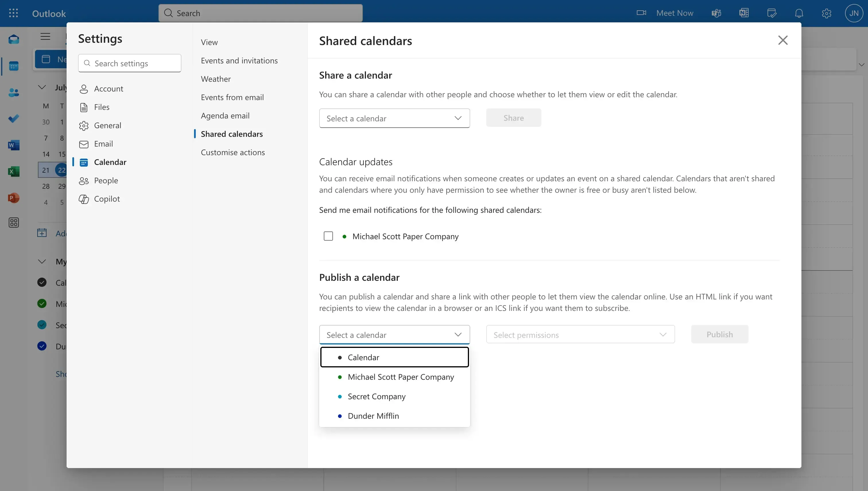
Task: Open Microsoft Teams from the top bar
Action: point(716,13)
